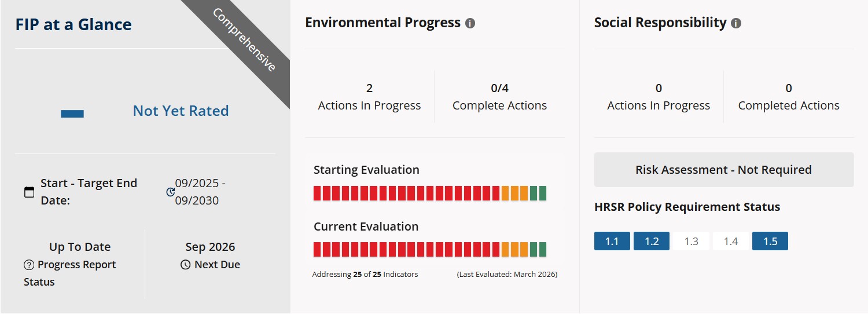Select HRSR policy requirement 1.1
The height and width of the screenshot is (314, 868).
pos(612,241)
